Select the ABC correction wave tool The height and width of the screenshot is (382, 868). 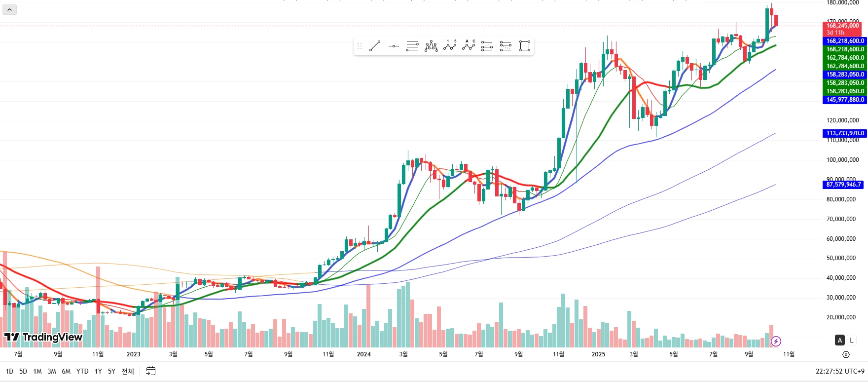coord(469,46)
